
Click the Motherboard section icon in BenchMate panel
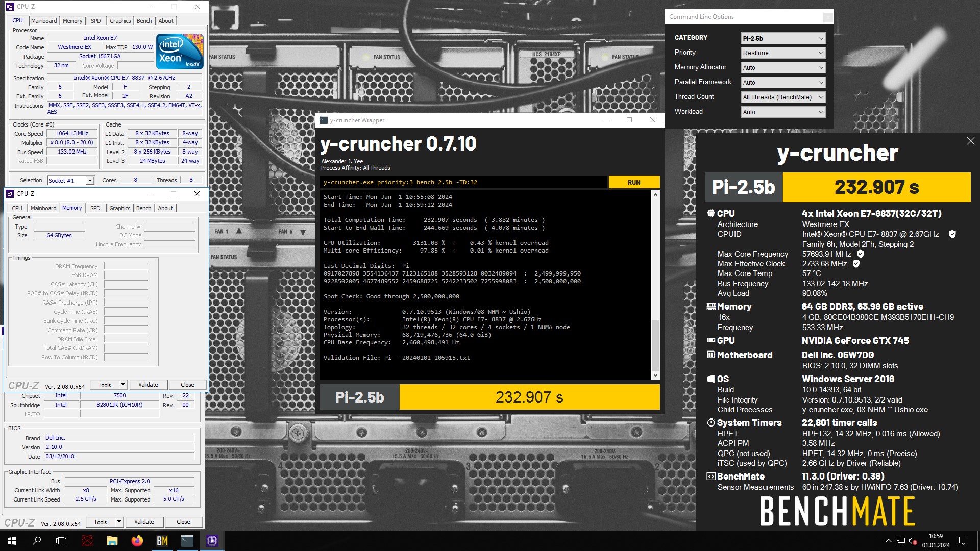point(711,355)
